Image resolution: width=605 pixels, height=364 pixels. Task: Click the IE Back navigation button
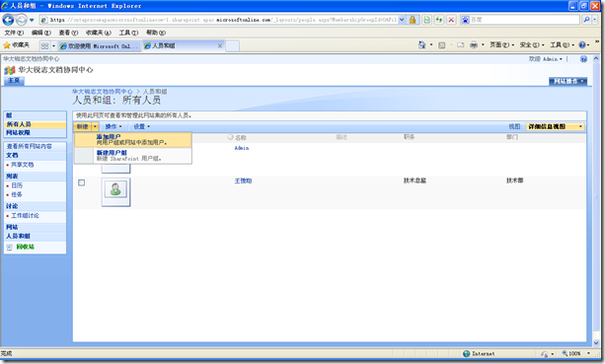point(8,20)
